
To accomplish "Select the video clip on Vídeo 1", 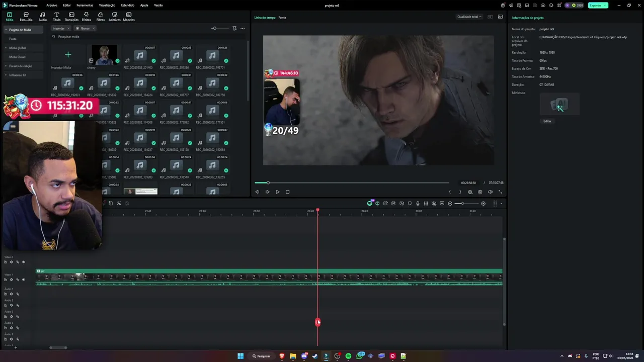I will [x=269, y=278].
